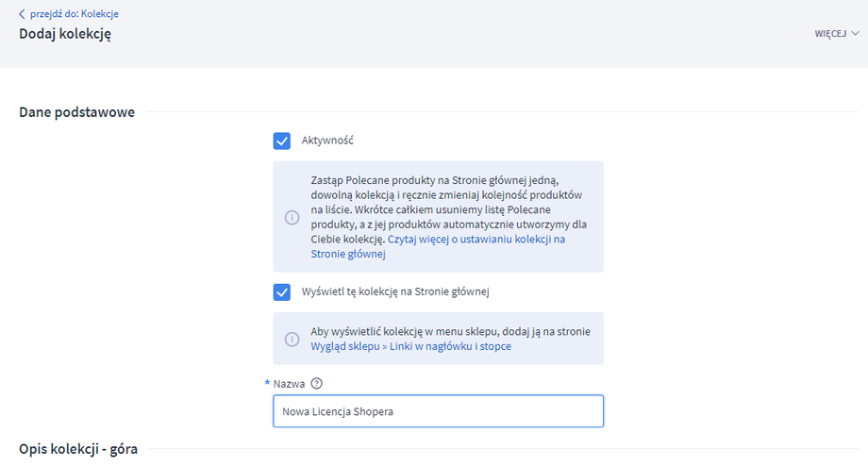Click the Dodaj kolekcję page title
868x466 pixels.
coord(66,34)
